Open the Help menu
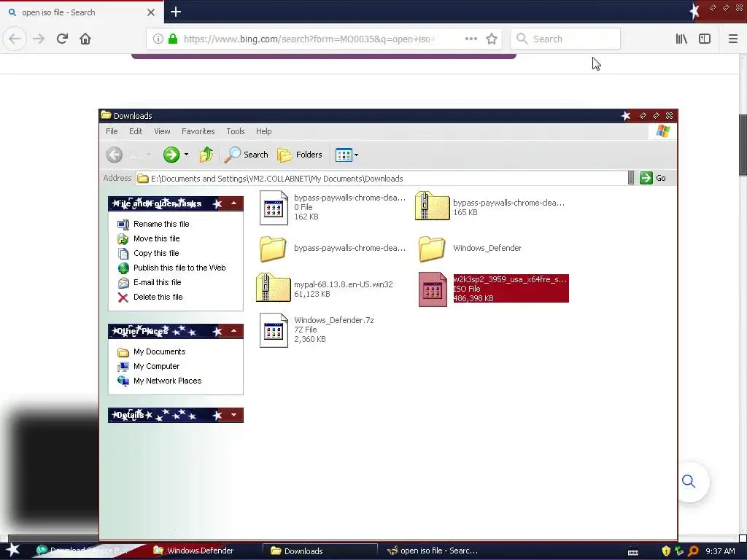The height and width of the screenshot is (560, 747). [263, 131]
